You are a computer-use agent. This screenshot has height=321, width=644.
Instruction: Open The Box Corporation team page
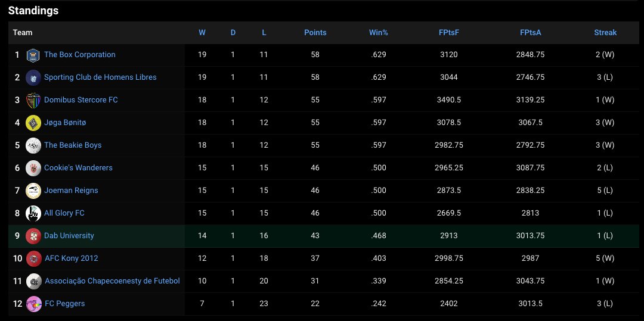pos(80,55)
